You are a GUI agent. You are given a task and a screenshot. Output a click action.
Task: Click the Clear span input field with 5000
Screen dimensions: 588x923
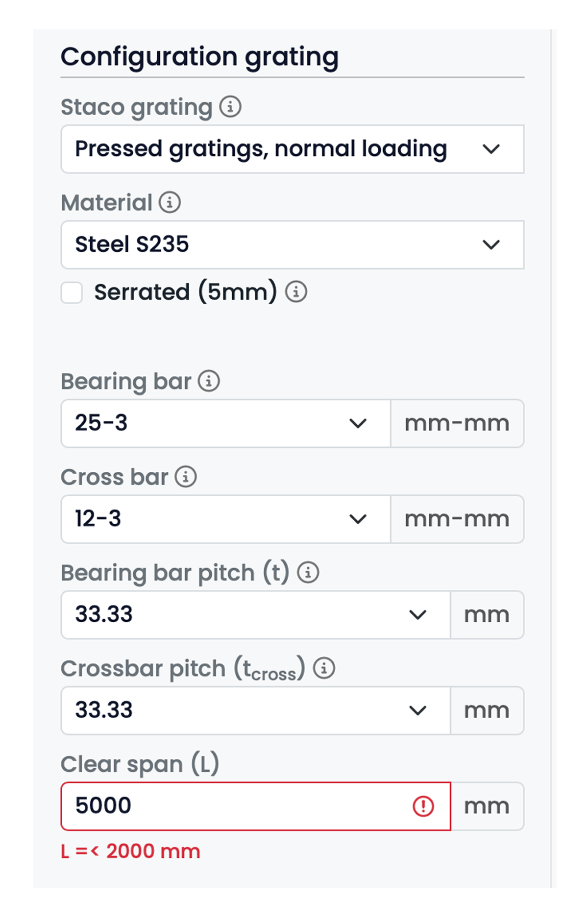coord(235,806)
